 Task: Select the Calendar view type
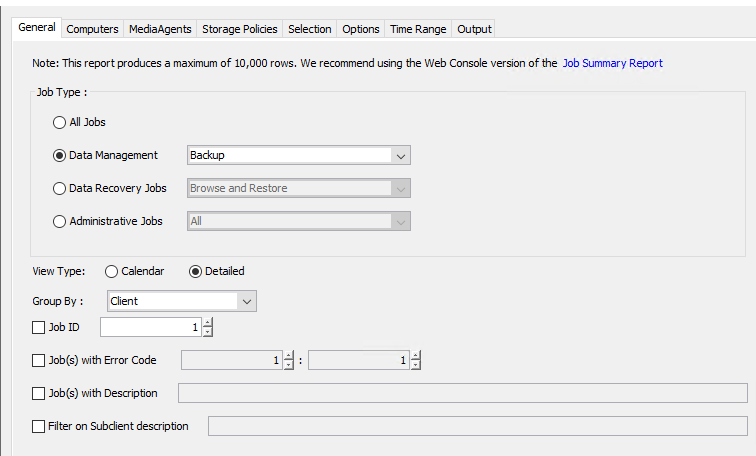[111, 272]
